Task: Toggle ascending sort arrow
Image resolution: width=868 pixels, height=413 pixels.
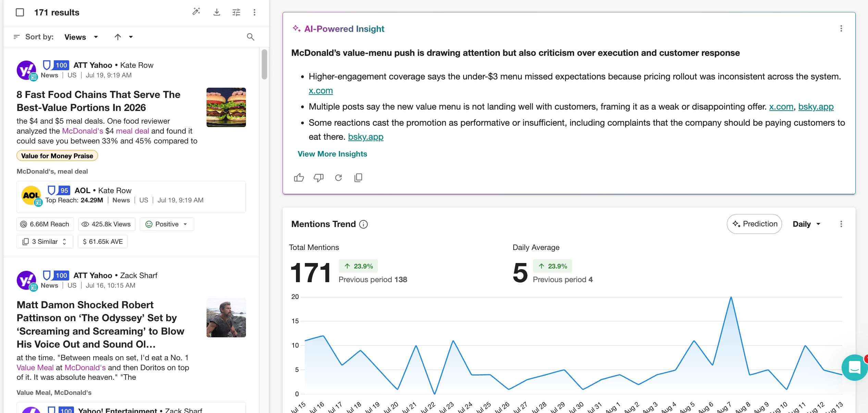Action: [118, 37]
